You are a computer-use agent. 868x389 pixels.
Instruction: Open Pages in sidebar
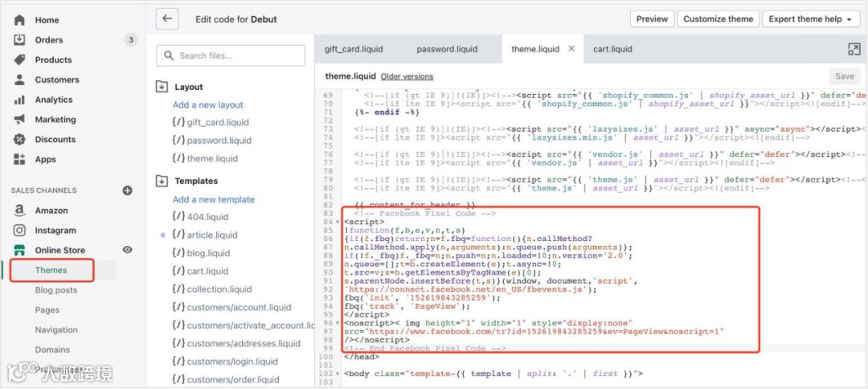[47, 310]
